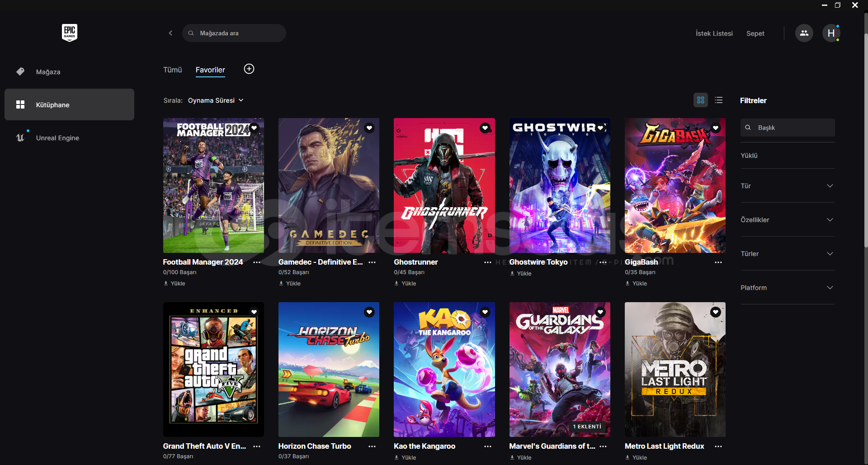Viewport: 868px width, 465px height.
Task: Open the GigaBash cover thumbnail
Action: tap(675, 185)
